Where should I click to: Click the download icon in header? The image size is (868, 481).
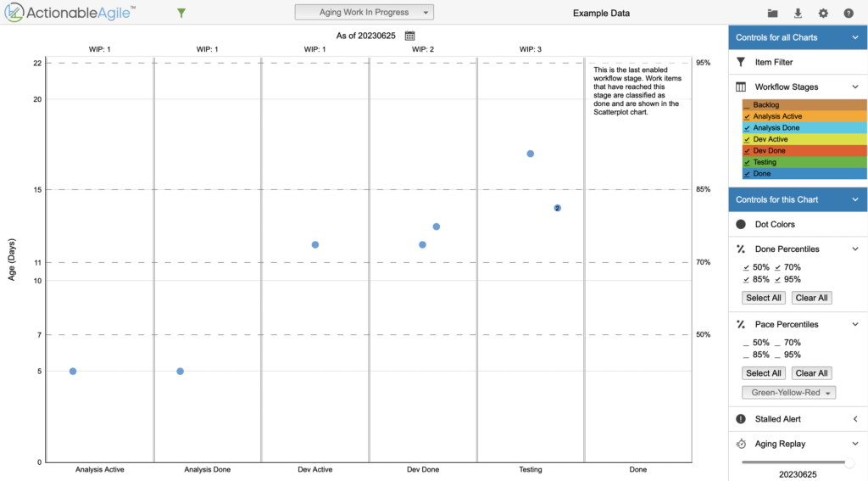tap(798, 14)
